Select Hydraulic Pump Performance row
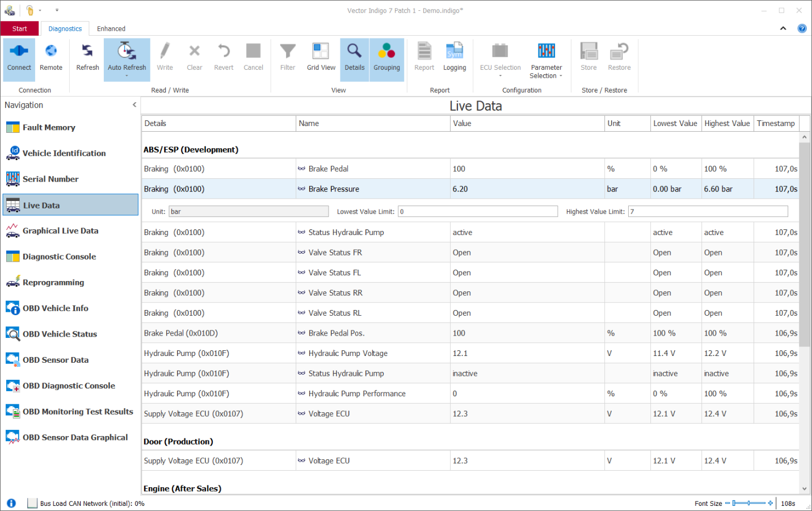 470,393
